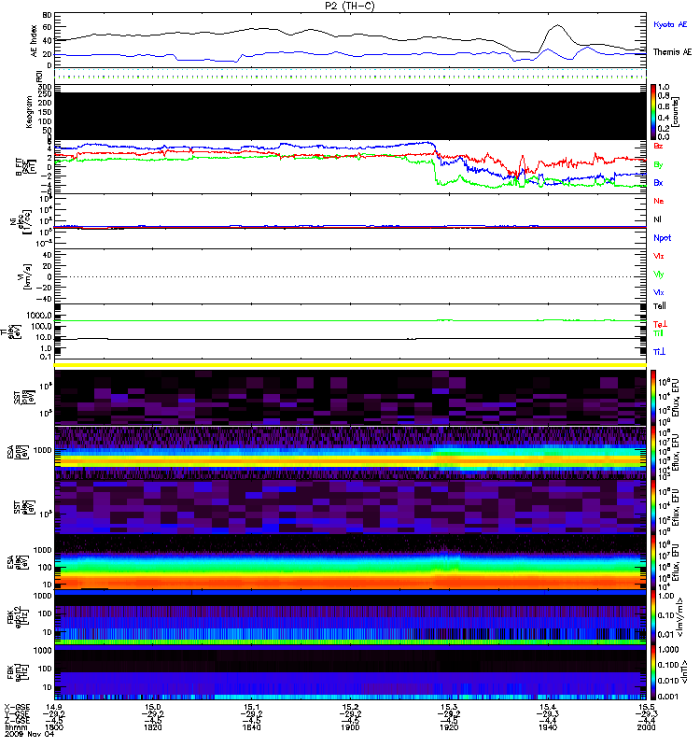The image size is (700, 747).
Task: Click the SST ions Eflux color bar
Action: pyautogui.click(x=653, y=398)
